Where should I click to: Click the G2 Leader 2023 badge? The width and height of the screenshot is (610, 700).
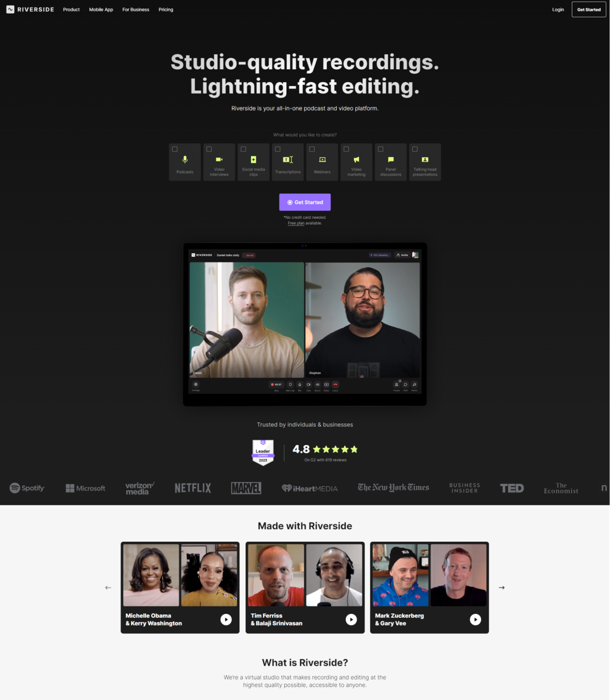tap(263, 452)
